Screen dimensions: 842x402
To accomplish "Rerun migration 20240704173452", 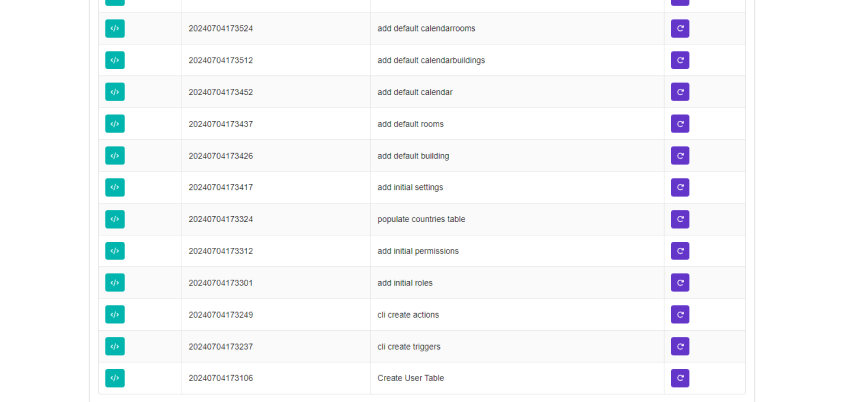I will 680,92.
